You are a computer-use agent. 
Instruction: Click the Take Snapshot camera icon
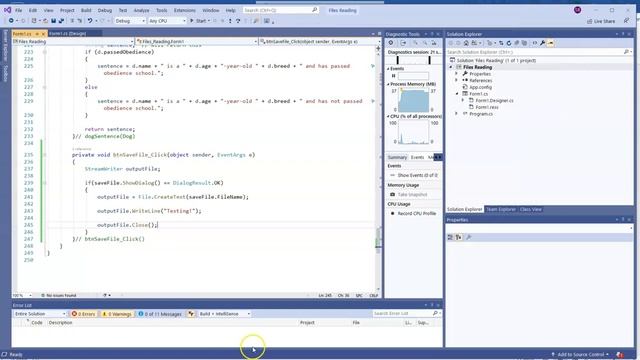393,195
